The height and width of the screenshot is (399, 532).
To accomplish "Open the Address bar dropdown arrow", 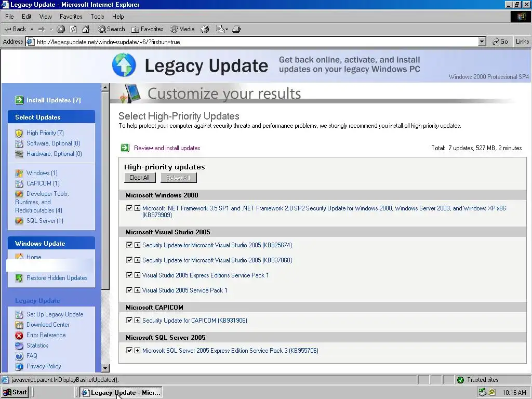I will [482, 42].
